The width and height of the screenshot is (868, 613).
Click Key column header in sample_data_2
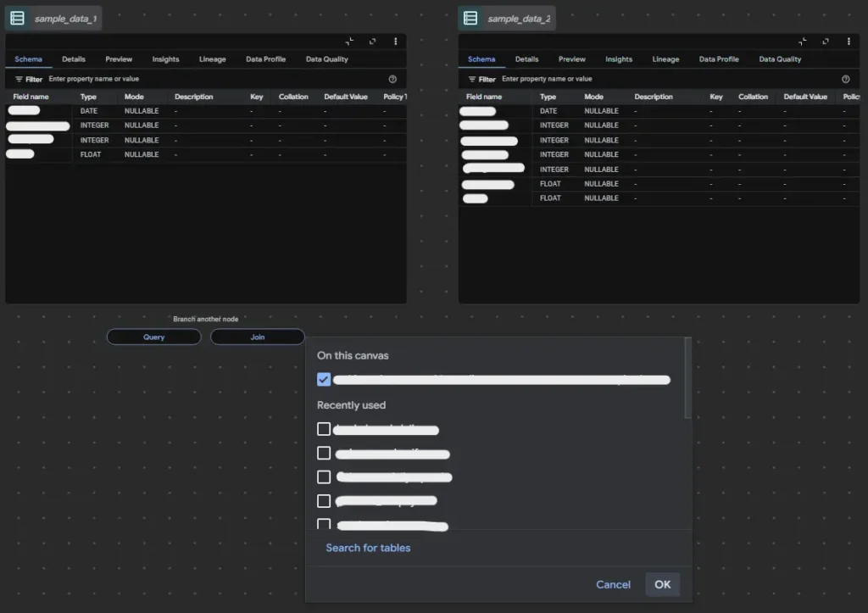click(x=715, y=97)
